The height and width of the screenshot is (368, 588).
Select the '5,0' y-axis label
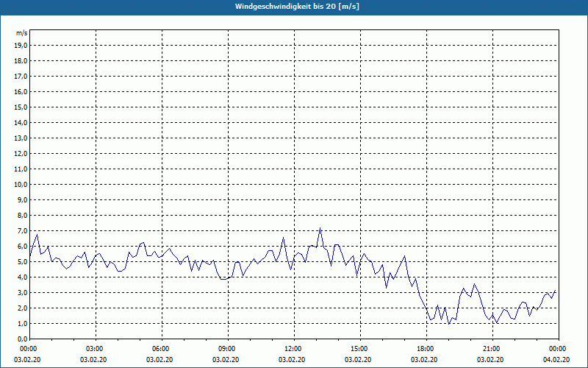point(22,261)
